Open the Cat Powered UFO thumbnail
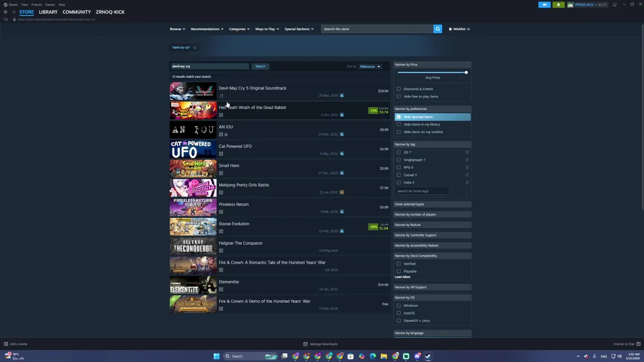 [x=193, y=149]
